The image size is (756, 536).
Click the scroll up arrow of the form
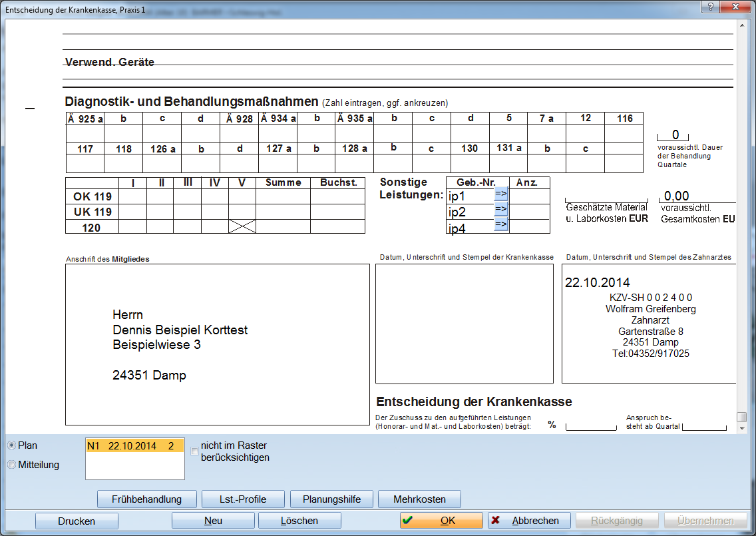coord(741,26)
